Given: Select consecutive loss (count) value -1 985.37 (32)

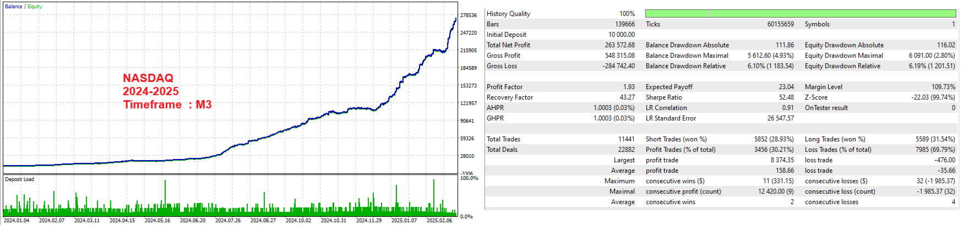Looking at the screenshot, I should (936, 191).
